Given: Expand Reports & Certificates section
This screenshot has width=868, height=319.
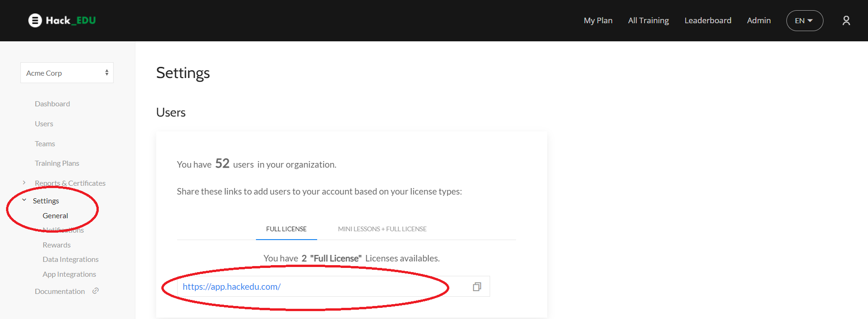Looking at the screenshot, I should pyautogui.click(x=24, y=183).
